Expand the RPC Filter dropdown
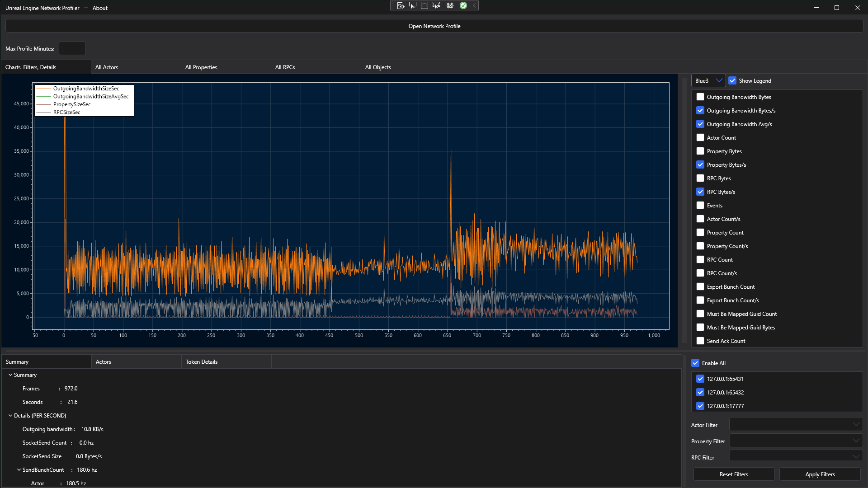This screenshot has height=488, width=868. (856, 457)
